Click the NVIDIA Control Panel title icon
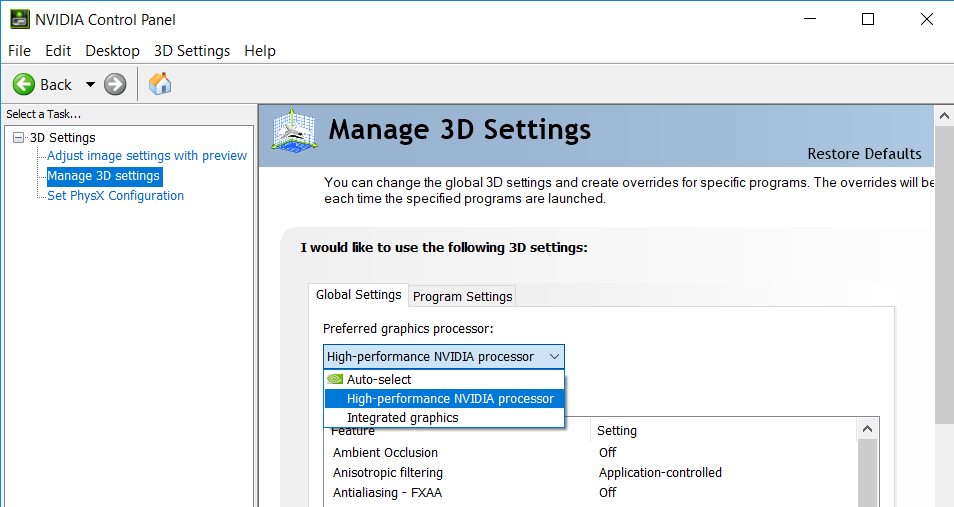Image resolution: width=954 pixels, height=507 pixels. (19, 19)
